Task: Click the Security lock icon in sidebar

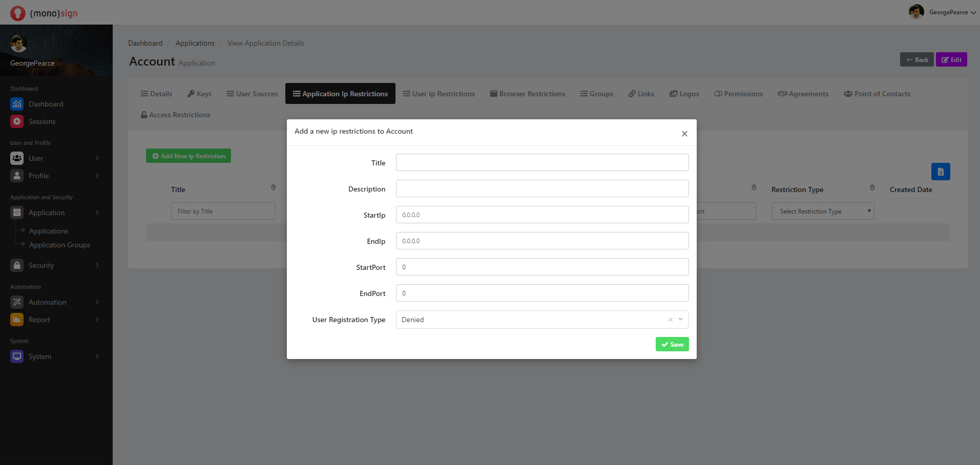Action: [17, 265]
